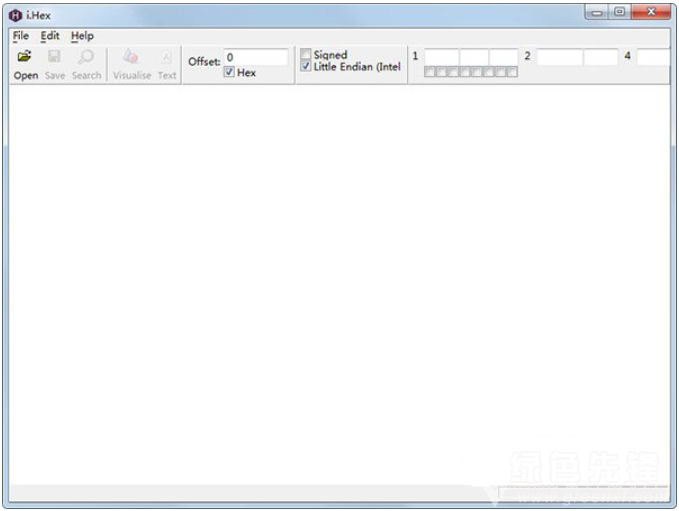Click the leftmost 1-byte value field
Screen dimensions: 679x511
[x=442, y=57]
